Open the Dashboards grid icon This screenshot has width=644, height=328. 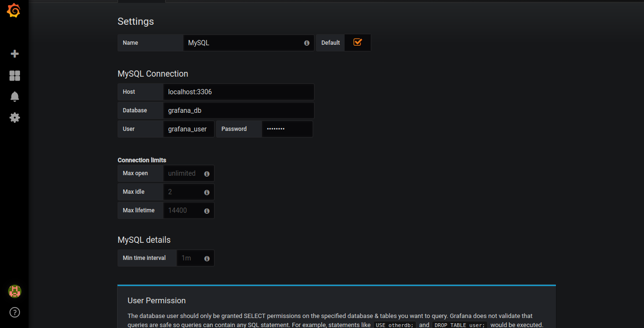pyautogui.click(x=15, y=76)
